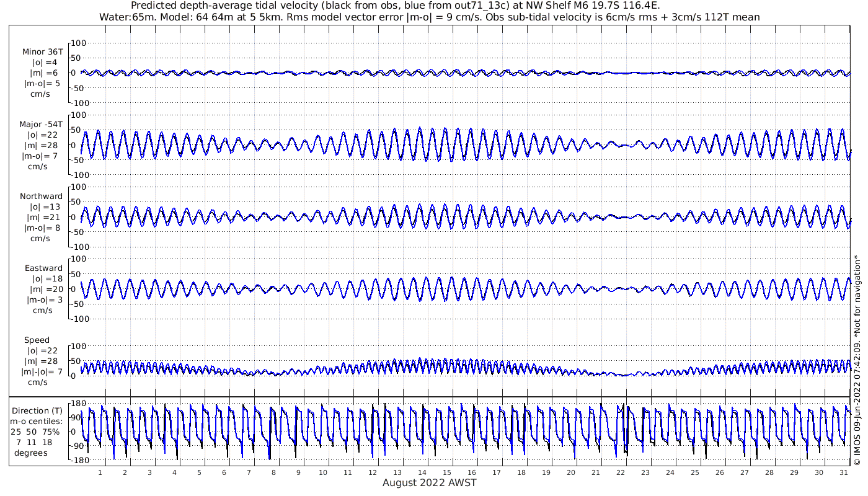
Task: Click the 'Northward' panel label
Action: 42,197
